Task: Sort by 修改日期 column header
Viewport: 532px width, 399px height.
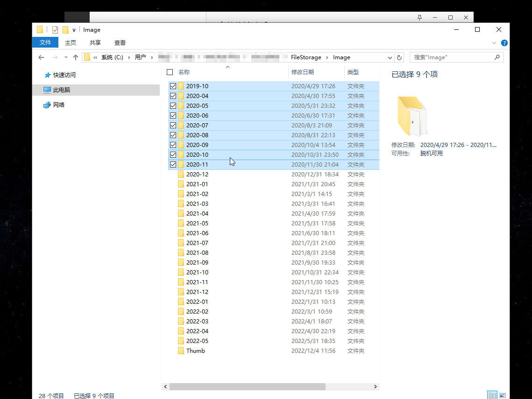Action: coord(303,72)
